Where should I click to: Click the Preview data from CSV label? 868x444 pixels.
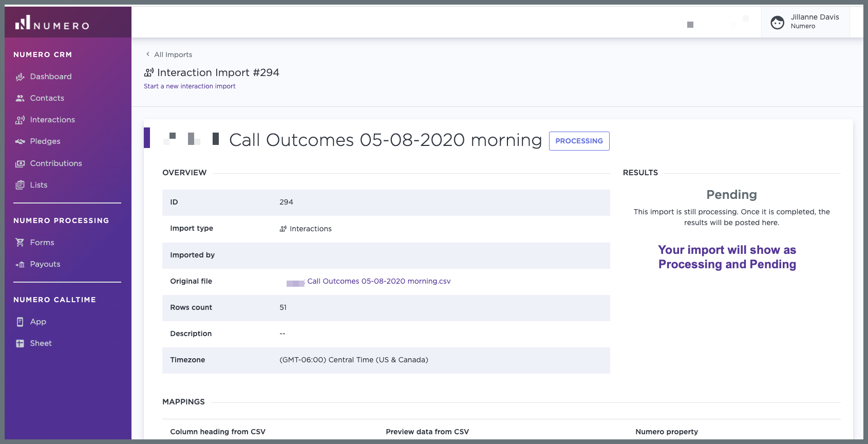(427, 432)
